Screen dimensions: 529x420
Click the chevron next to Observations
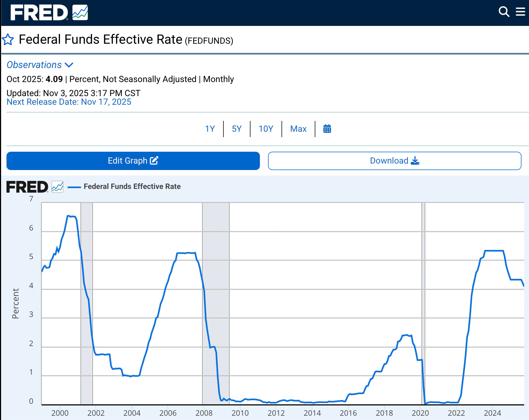tap(69, 65)
